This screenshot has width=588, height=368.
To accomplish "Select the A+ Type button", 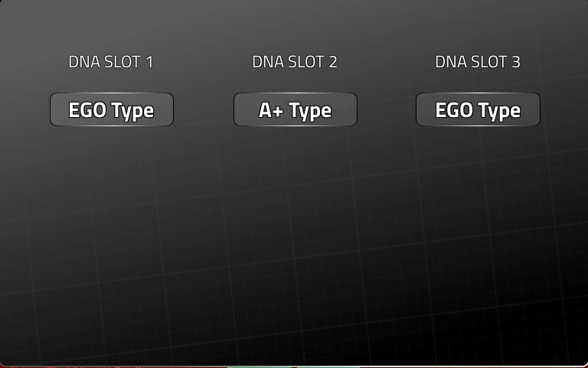I will pos(295,110).
